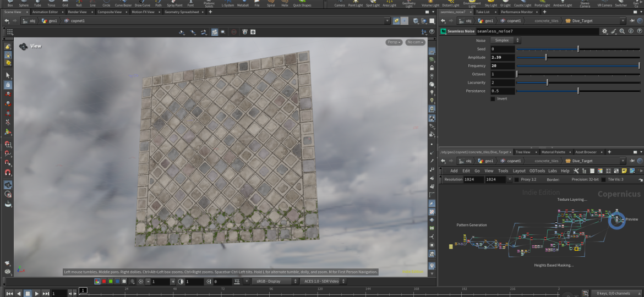Expand the No cam camera dropdown

tap(415, 42)
